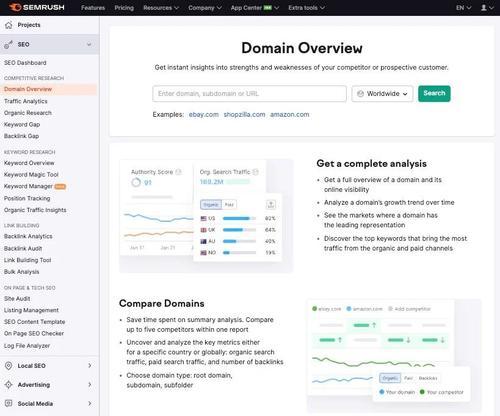Click the export icon in traffic preview
500x416 pixels.
pos(271,204)
